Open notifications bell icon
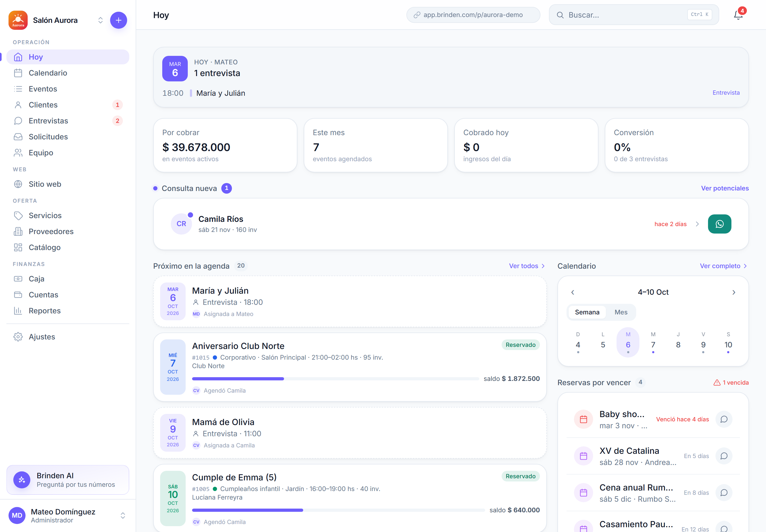This screenshot has width=766, height=532. coord(738,15)
